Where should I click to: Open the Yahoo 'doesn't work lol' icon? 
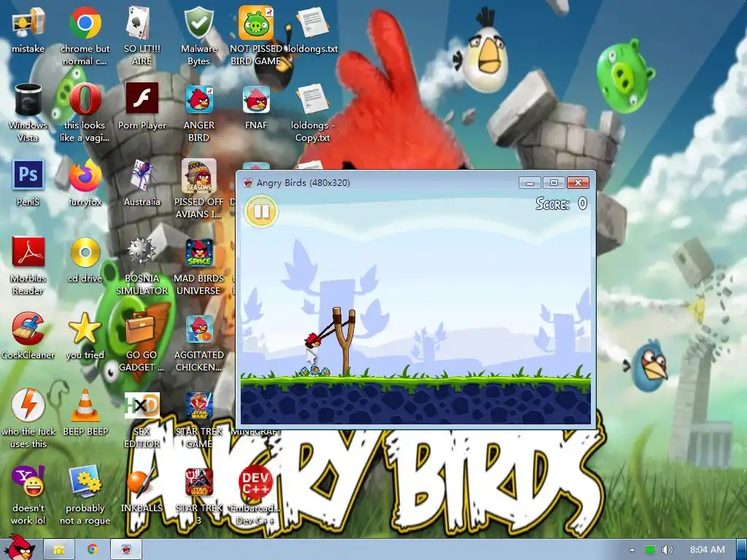click(28, 481)
